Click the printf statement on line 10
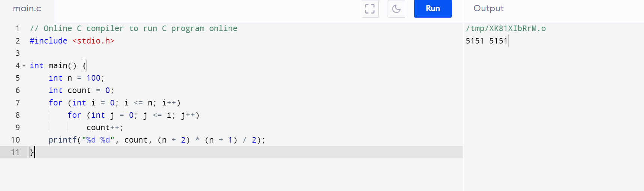Image resolution: width=644 pixels, height=191 pixels. click(157, 140)
